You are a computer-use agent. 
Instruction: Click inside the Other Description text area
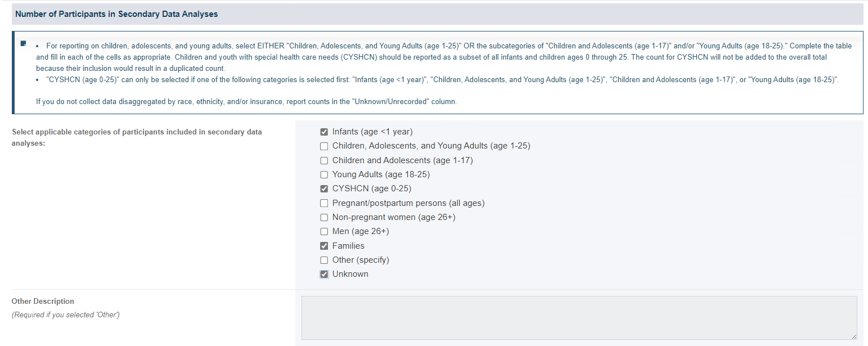[579, 318]
